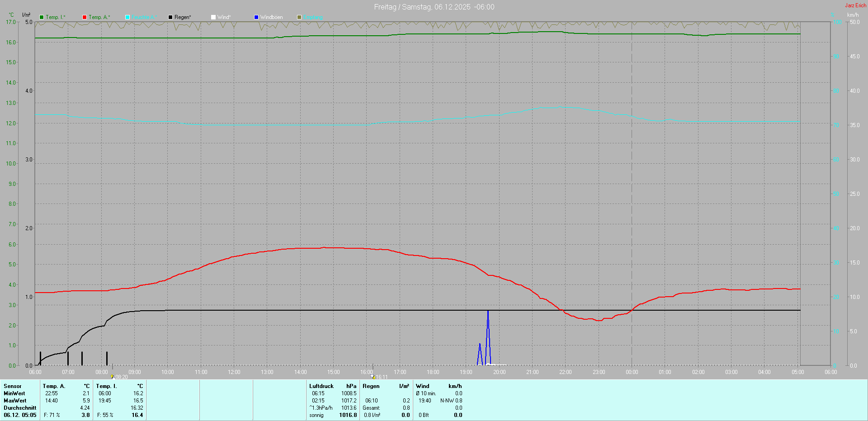868x421 pixels.
Task: Click the cyan Feuchte A. legend swatch
Action: coord(127,17)
